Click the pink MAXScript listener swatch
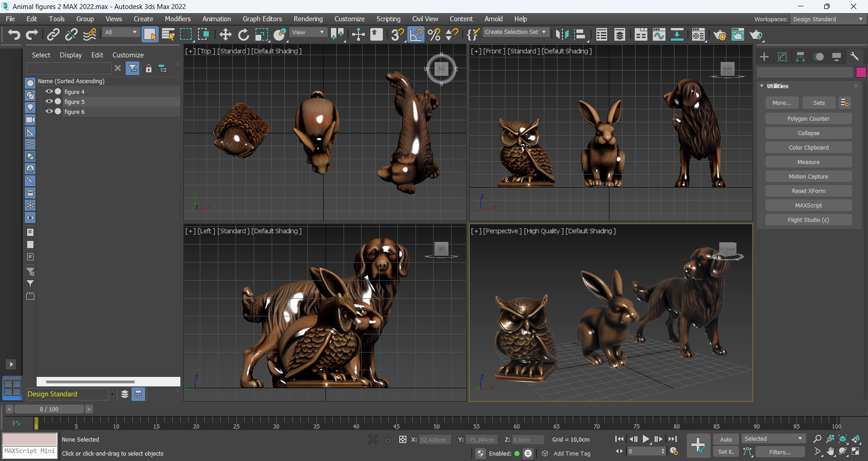This screenshot has width=868, height=461. click(30, 439)
